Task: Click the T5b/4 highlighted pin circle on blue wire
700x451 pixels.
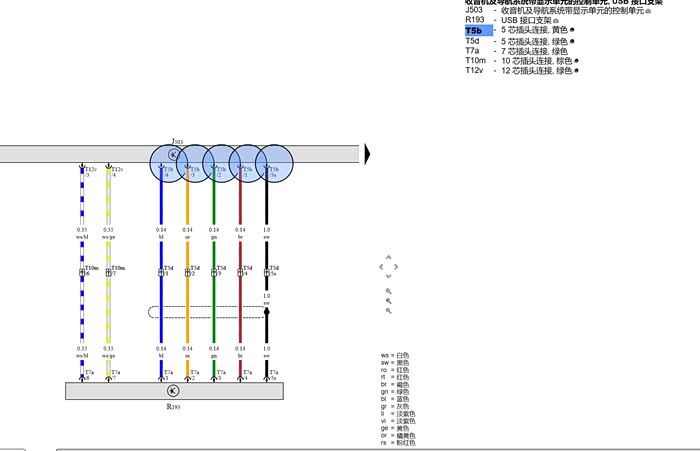Action: (x=169, y=163)
